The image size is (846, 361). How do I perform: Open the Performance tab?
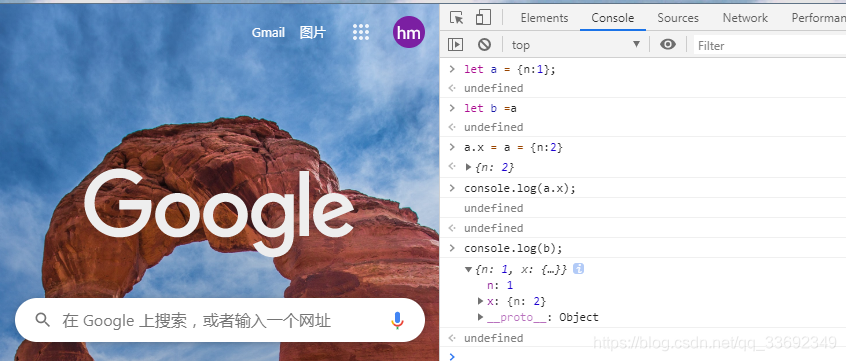[x=817, y=18]
